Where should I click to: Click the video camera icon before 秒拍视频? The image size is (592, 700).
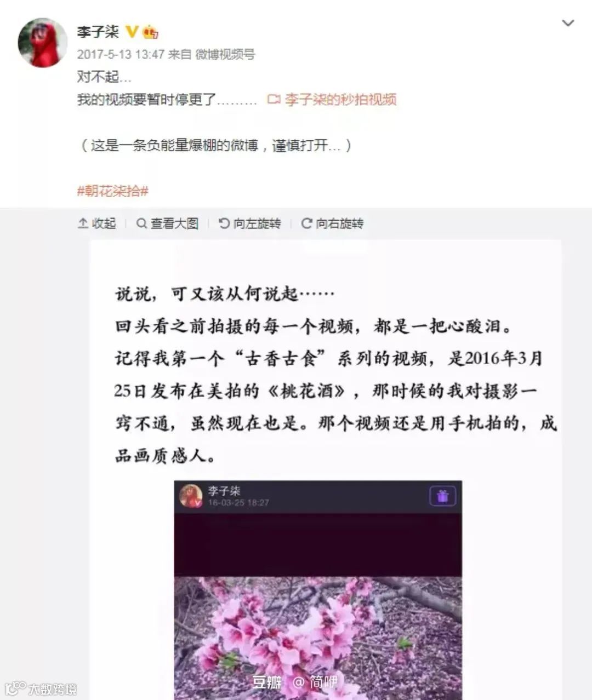274,100
